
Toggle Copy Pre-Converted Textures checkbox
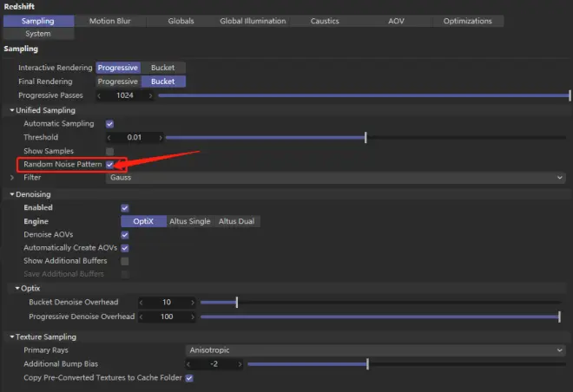(189, 378)
